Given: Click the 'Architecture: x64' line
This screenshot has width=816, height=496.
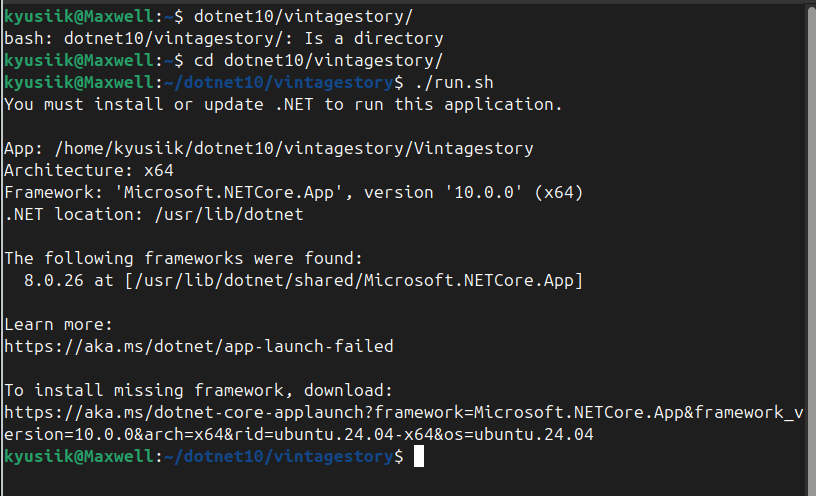Looking at the screenshot, I should (x=89, y=171).
